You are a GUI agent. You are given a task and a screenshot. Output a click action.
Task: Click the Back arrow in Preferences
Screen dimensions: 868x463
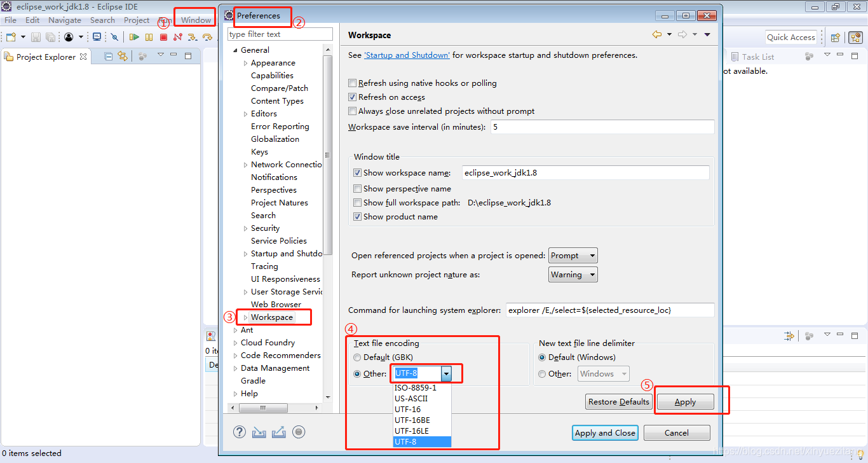657,34
